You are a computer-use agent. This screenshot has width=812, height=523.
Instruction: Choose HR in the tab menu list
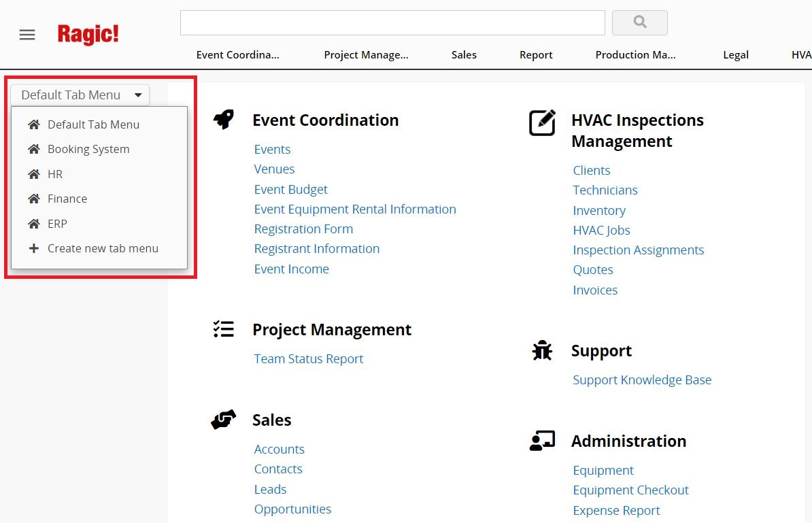point(55,174)
